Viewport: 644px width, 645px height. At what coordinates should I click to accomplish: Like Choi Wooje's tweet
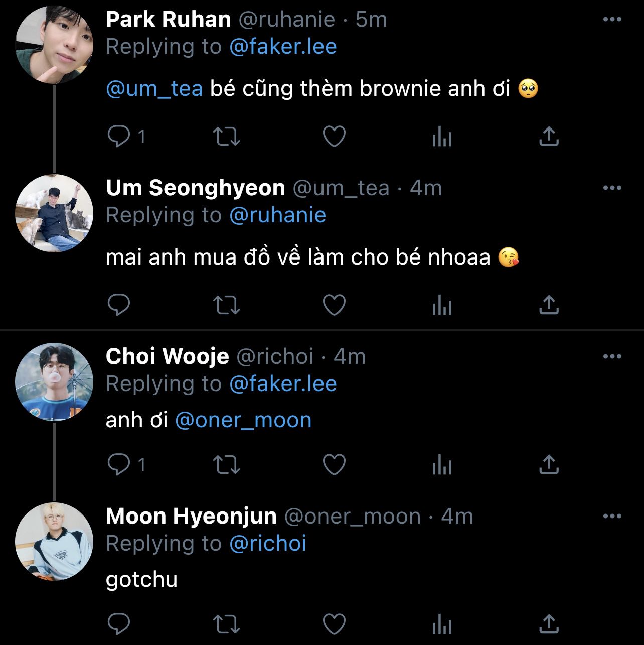click(334, 465)
